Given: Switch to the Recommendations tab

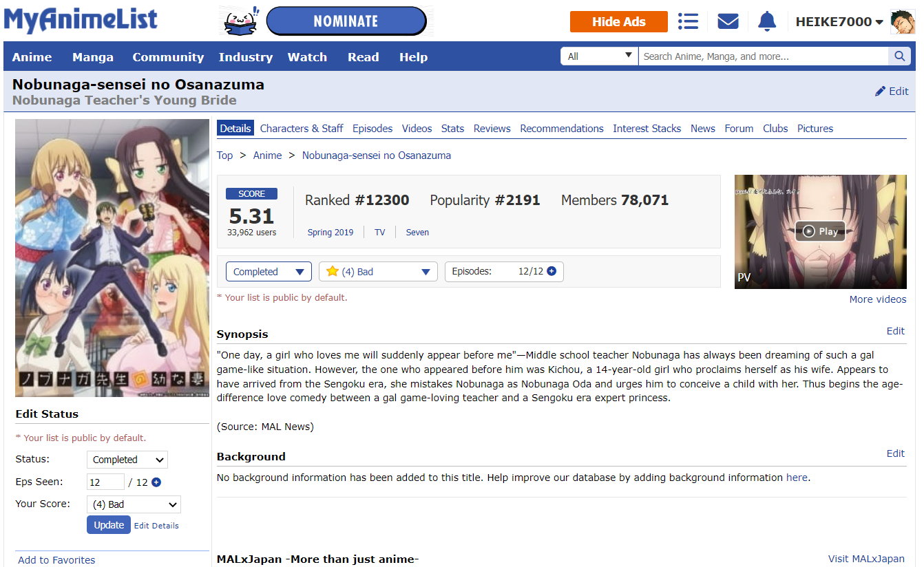Looking at the screenshot, I should click(562, 129).
